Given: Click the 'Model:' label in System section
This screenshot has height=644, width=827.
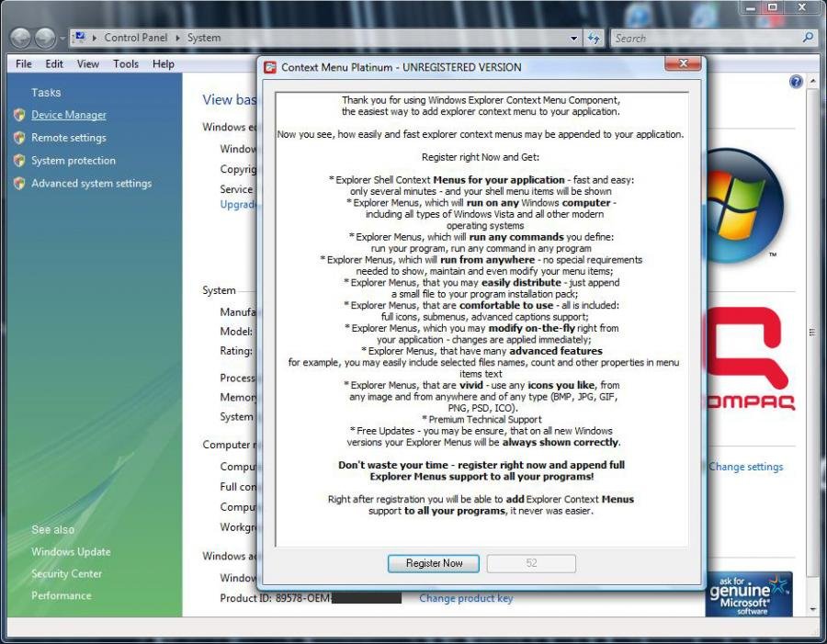Looking at the screenshot, I should pos(236,332).
